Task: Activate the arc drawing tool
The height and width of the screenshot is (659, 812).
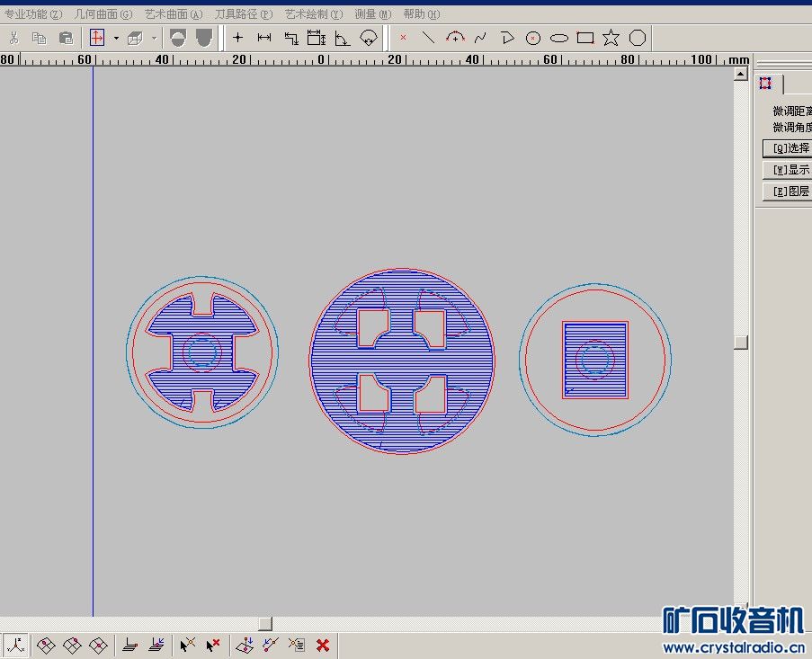Action: 455,38
